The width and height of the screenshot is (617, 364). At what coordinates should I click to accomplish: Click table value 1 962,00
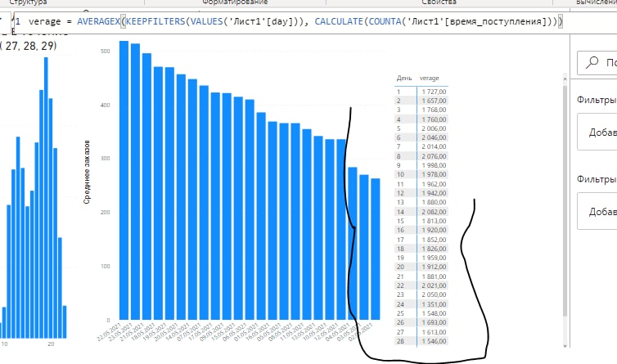click(x=434, y=184)
